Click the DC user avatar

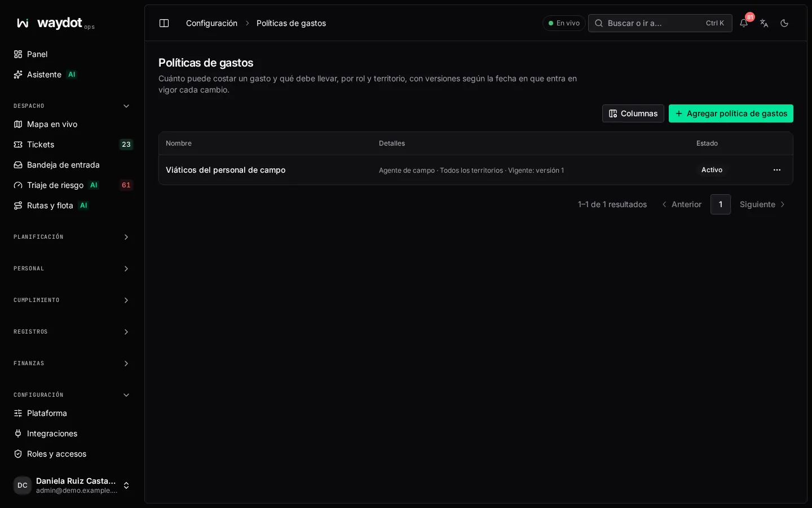23,485
